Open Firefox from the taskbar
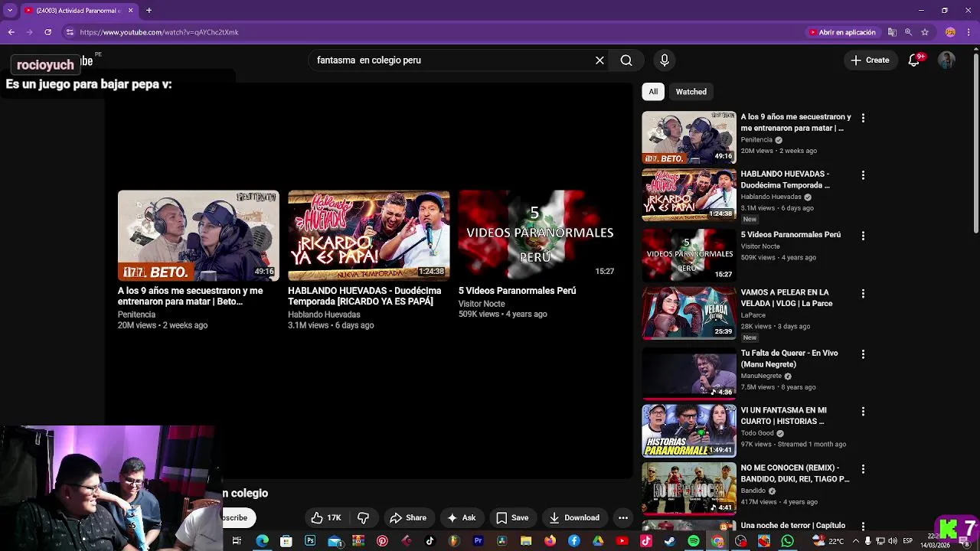980x551 pixels. click(550, 541)
